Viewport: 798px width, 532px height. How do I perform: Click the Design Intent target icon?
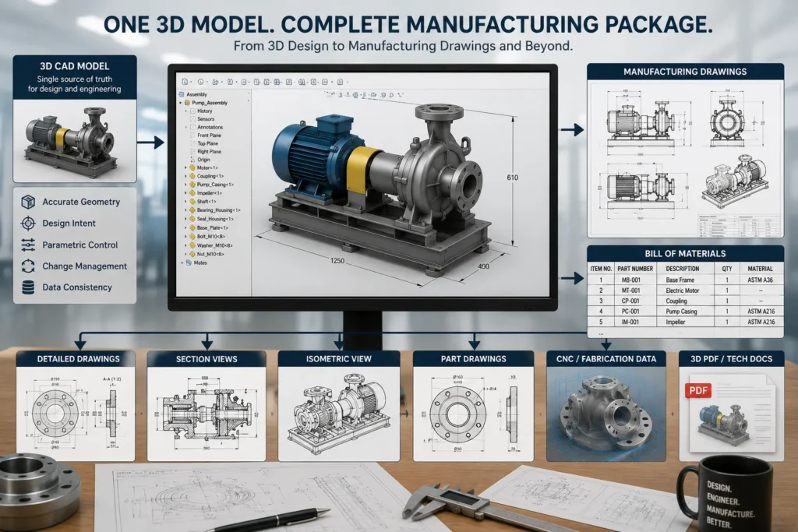tap(28, 224)
